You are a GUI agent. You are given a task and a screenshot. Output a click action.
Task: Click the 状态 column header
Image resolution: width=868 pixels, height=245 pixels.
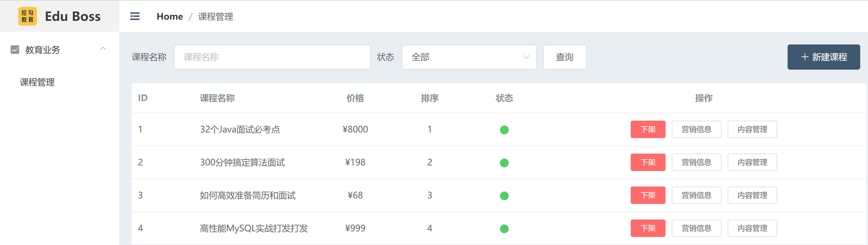(504, 98)
